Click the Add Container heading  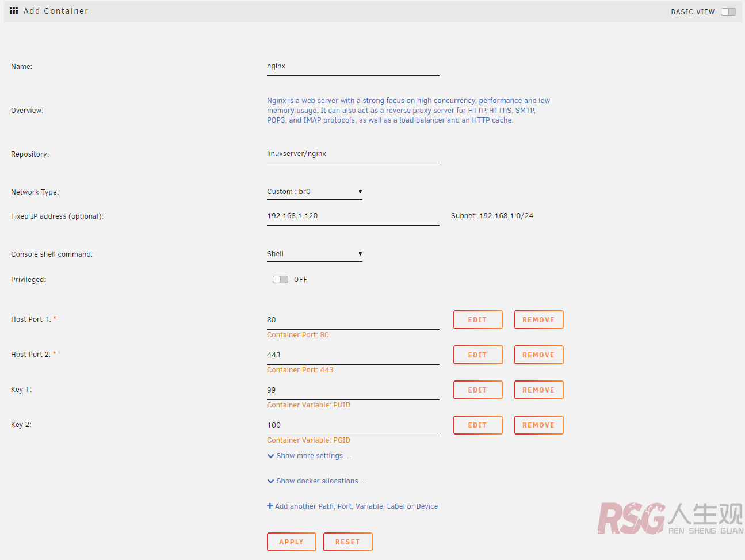[56, 11]
